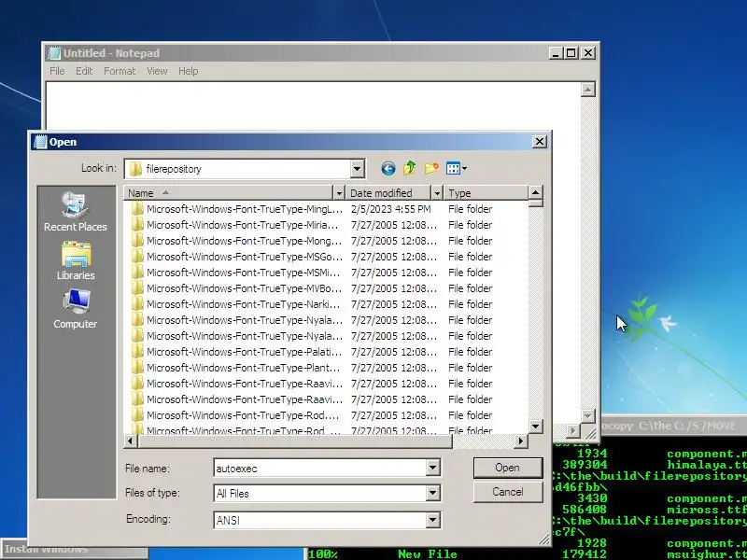
Task: Expand the Files of type dropdown
Action: (432, 493)
